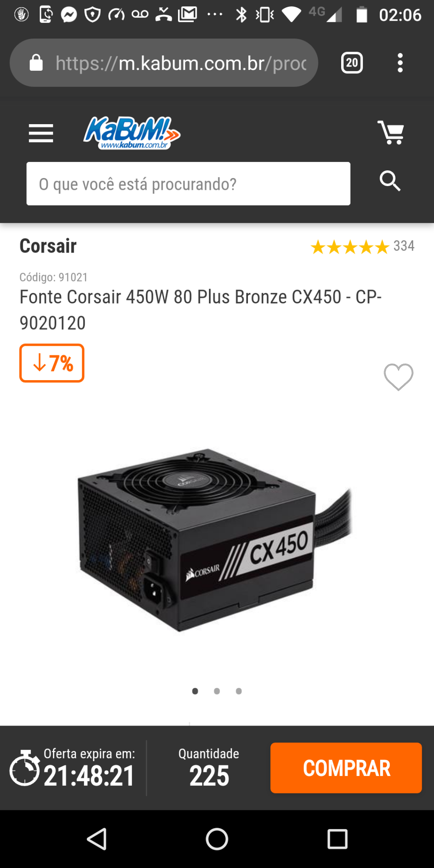Open the hamburger navigation menu

(41, 133)
